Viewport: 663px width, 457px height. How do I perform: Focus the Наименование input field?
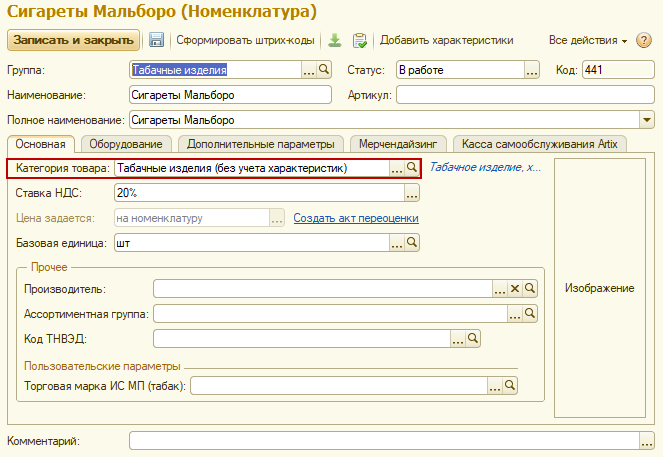(230, 95)
